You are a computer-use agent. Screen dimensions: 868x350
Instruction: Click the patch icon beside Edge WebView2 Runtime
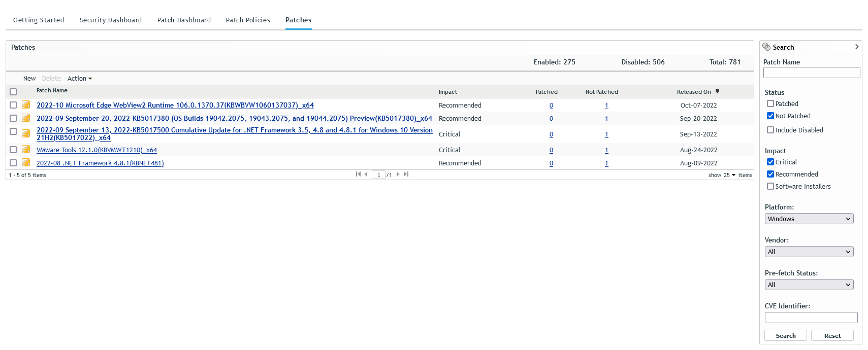pyautogui.click(x=26, y=105)
